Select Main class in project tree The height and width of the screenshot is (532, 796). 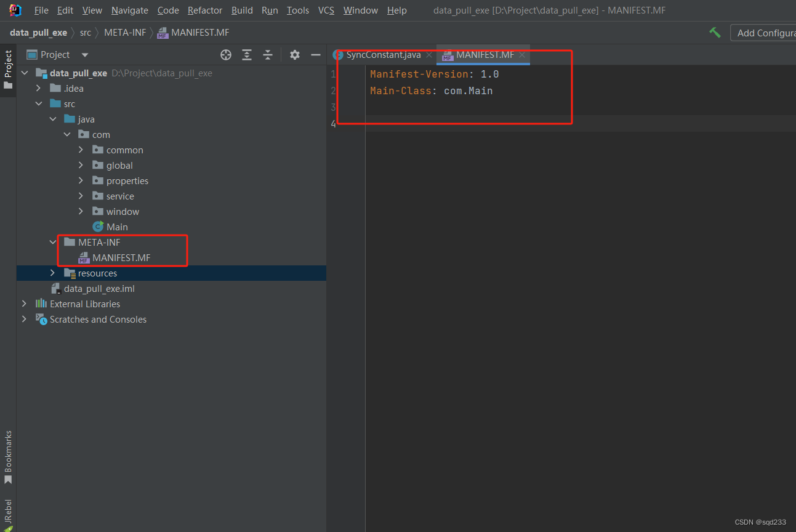tap(117, 227)
